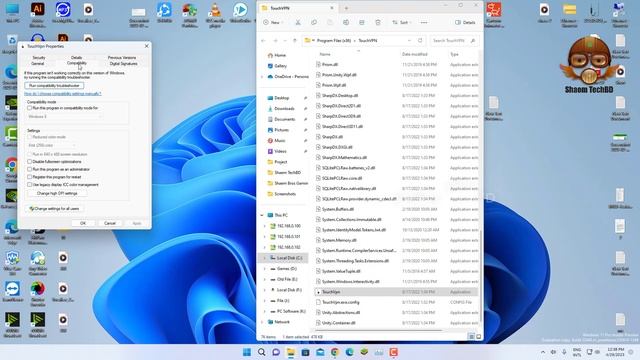Open File Explorer from the taskbar
This screenshot has width=640, height=360.
tap(291, 352)
